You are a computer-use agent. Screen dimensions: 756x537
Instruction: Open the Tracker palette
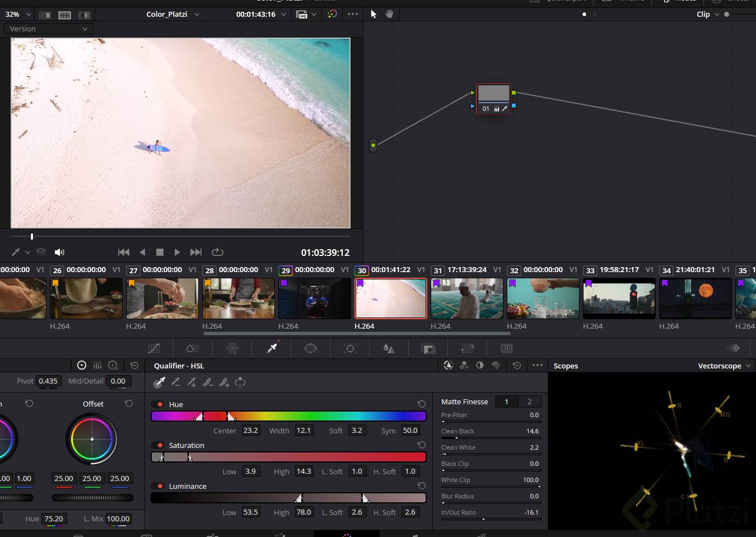[x=350, y=348]
